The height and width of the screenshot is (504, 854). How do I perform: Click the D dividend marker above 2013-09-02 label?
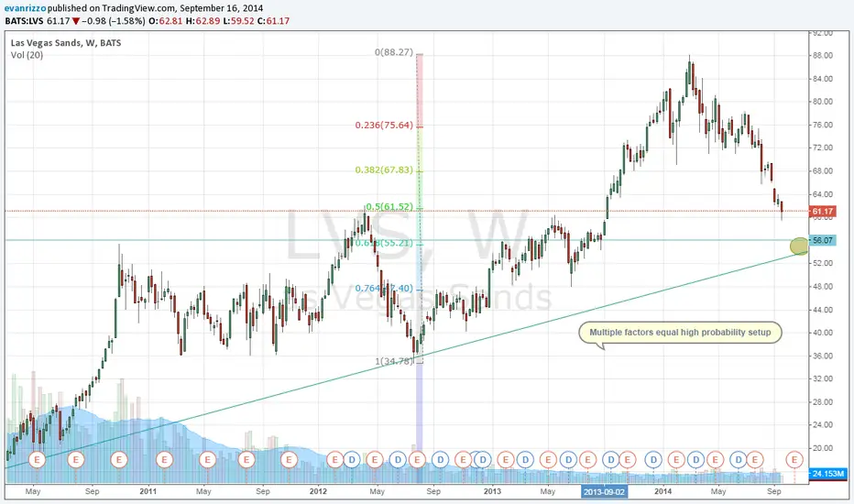point(610,460)
